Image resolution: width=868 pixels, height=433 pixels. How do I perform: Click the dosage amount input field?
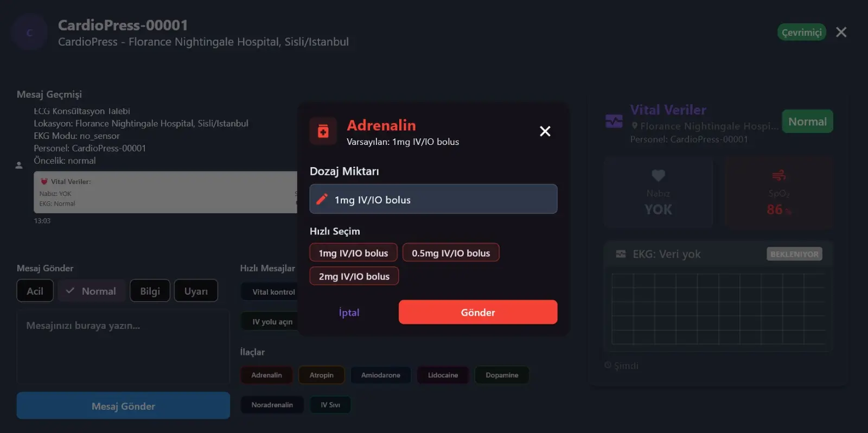433,199
